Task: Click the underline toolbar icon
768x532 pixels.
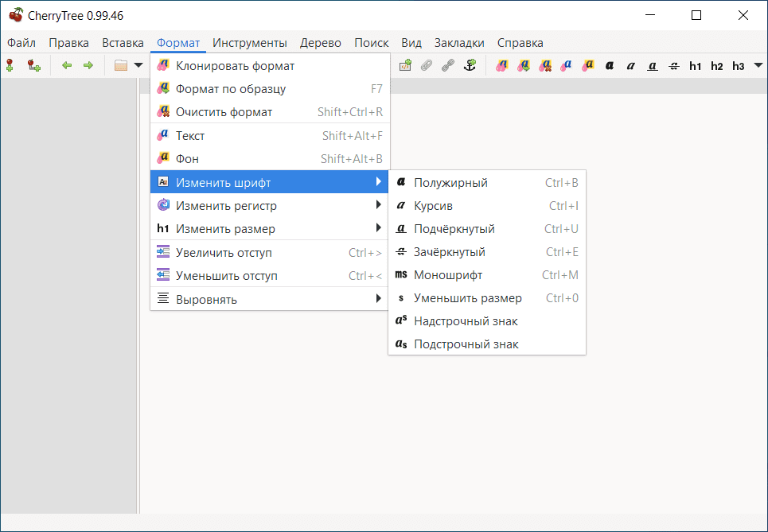Action: coord(653,65)
